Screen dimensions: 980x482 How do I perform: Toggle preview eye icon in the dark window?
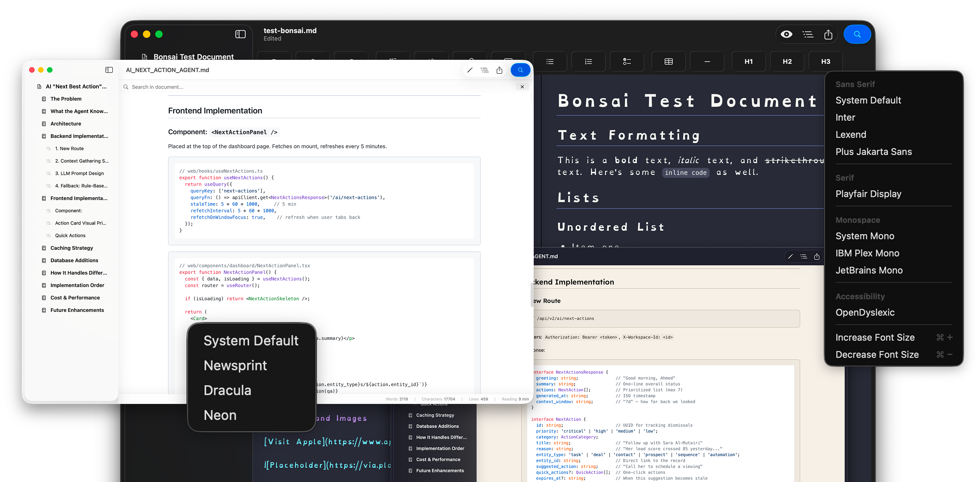coord(786,34)
